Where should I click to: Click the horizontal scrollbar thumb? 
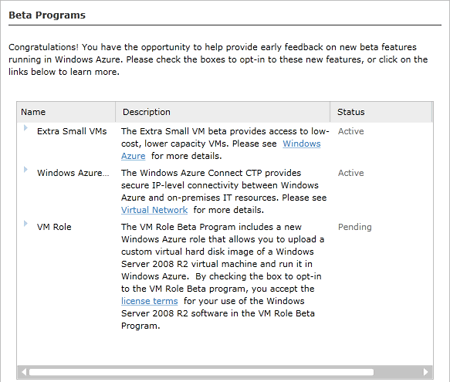201,372
